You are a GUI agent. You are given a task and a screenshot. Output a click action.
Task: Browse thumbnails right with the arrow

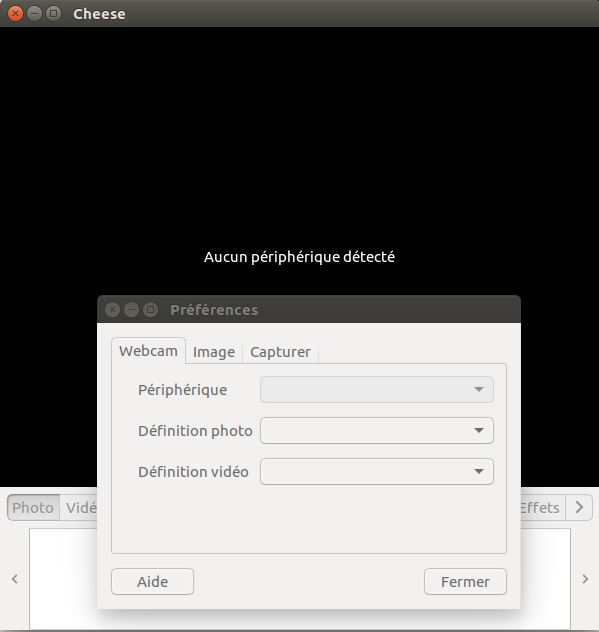585,579
